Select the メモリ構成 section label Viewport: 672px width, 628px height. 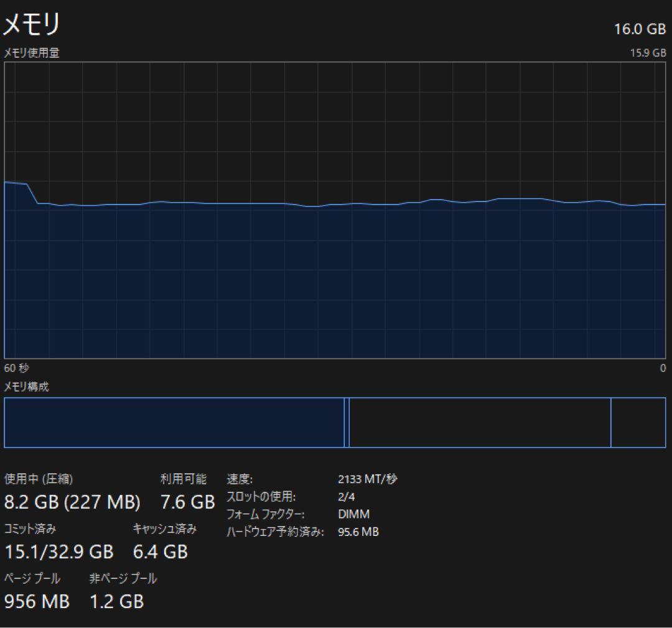click(x=27, y=387)
